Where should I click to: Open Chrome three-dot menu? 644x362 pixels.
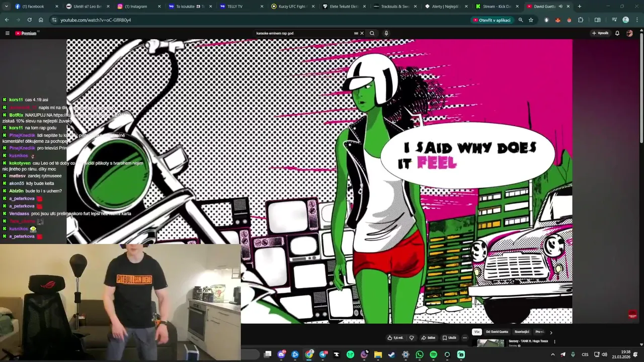pos(636,20)
